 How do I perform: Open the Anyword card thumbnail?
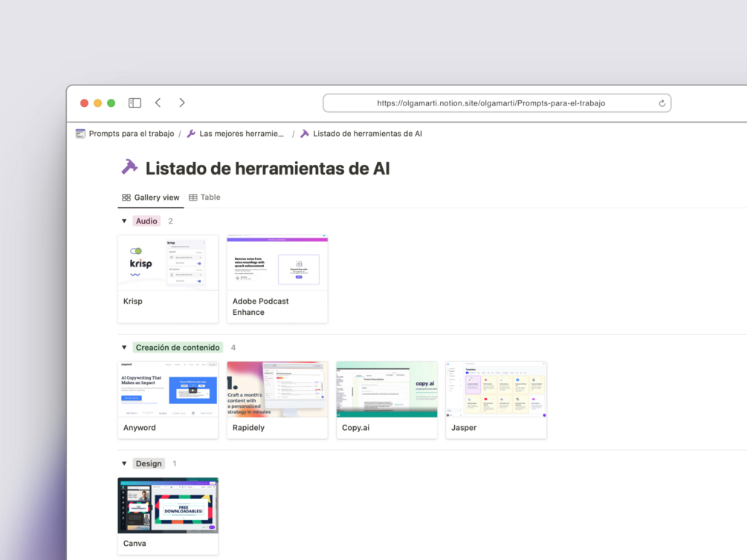(x=168, y=389)
